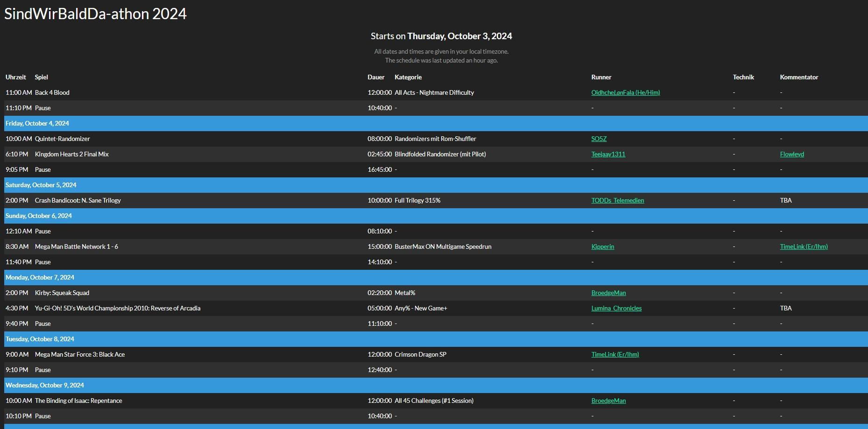
Task: Click the Kommentator column header
Action: coord(799,77)
